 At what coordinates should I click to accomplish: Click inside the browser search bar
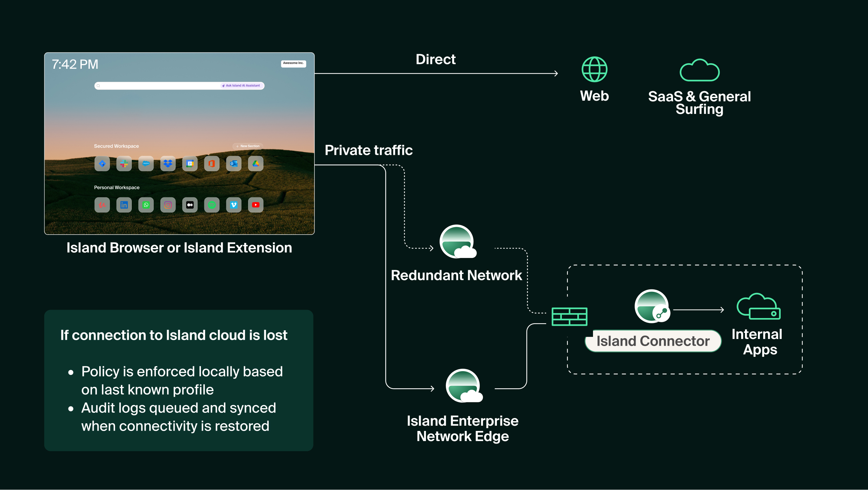click(157, 86)
